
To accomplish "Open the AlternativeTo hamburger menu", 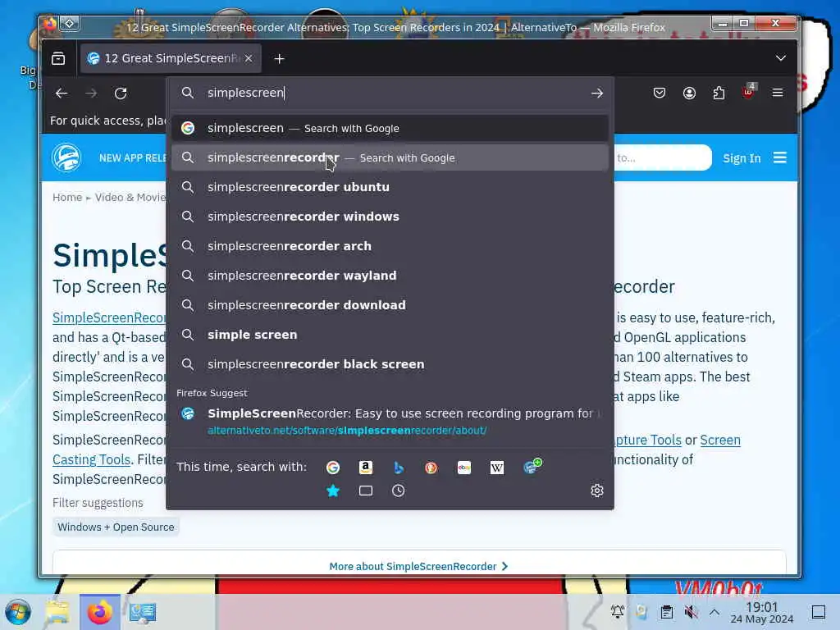I will 780,157.
